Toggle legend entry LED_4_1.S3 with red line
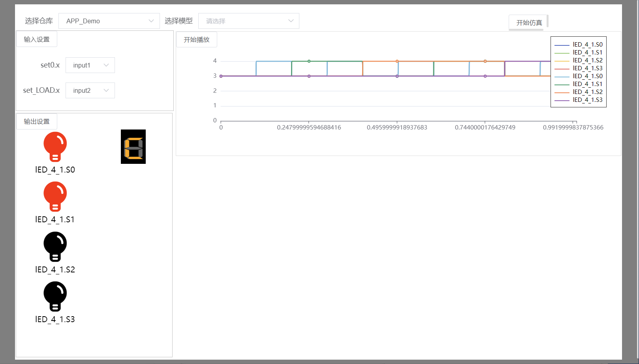Image resolution: width=639 pixels, height=364 pixels. 579,68
